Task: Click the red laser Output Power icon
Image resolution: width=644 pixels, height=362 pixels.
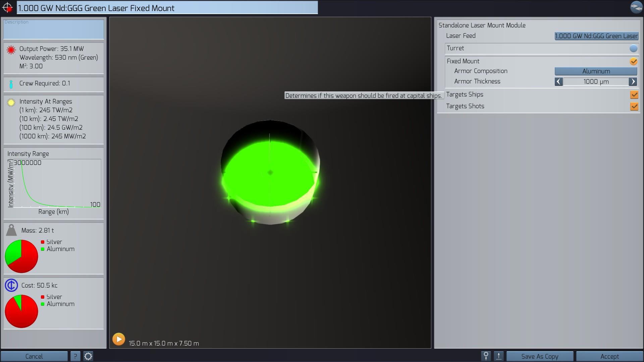Action: 11,50
